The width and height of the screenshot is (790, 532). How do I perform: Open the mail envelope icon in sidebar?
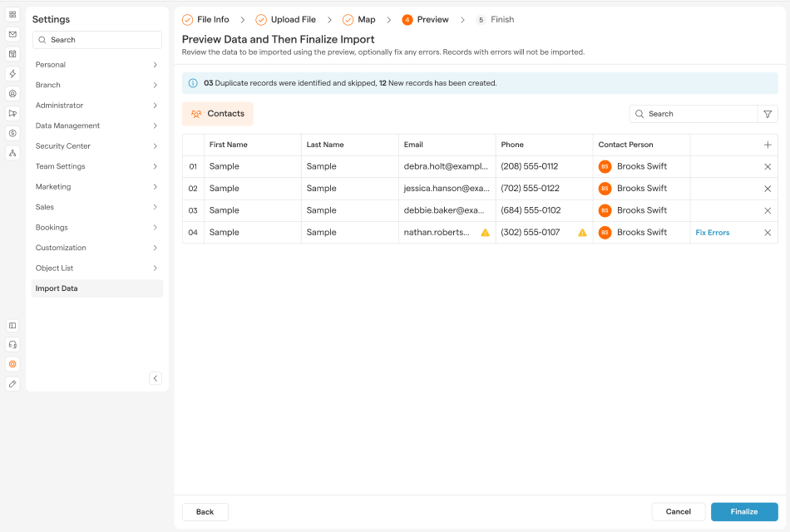12,35
